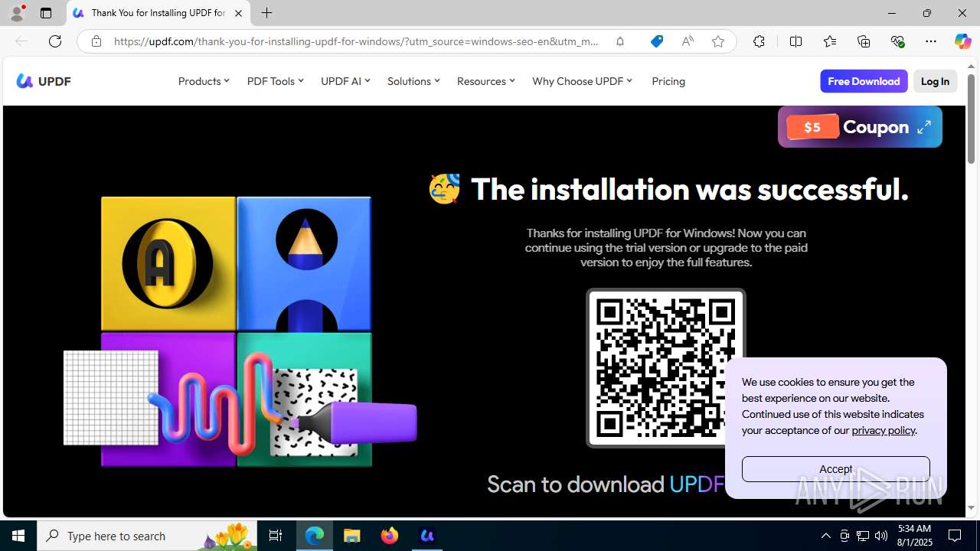Image resolution: width=980 pixels, height=551 pixels.
Task: Expand Why Choose UPDF menu
Action: [582, 81]
